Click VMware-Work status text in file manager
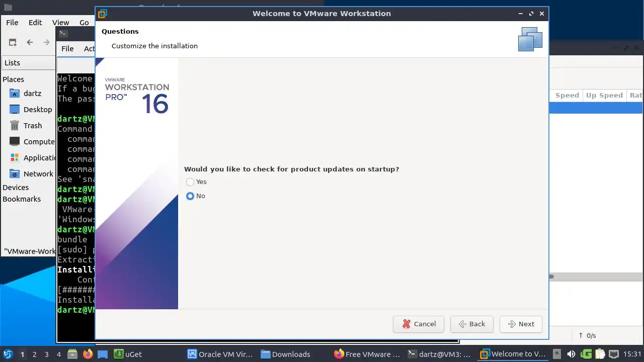The image size is (644, 362). [29, 251]
